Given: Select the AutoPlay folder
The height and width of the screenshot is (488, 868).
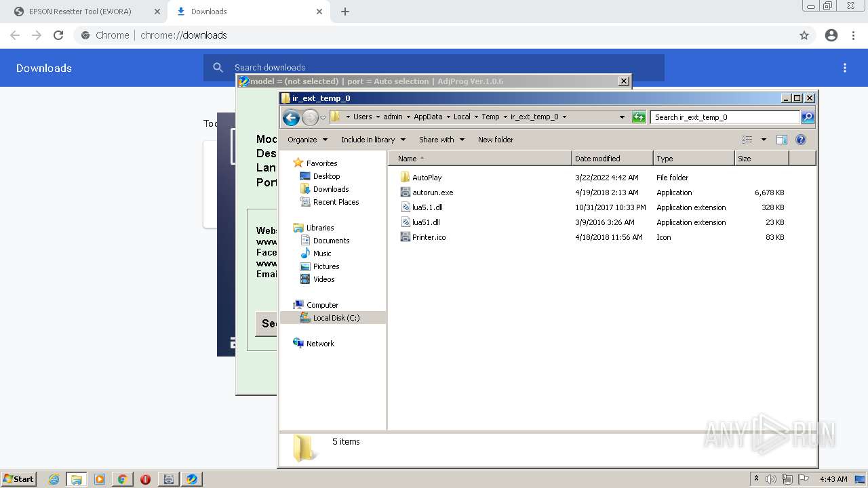Looking at the screenshot, I should click(427, 178).
